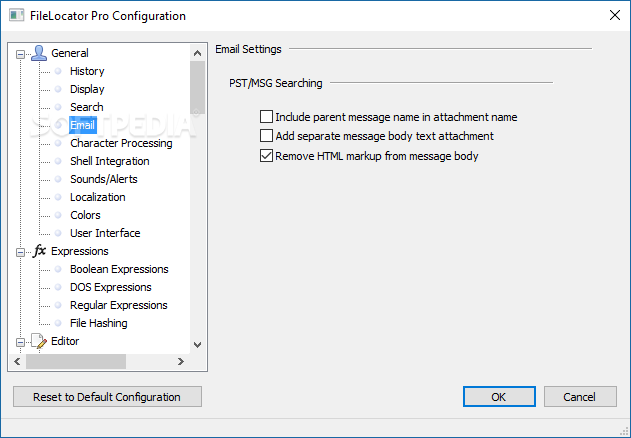
Task: Click the Cancel button
Action: (x=580, y=397)
